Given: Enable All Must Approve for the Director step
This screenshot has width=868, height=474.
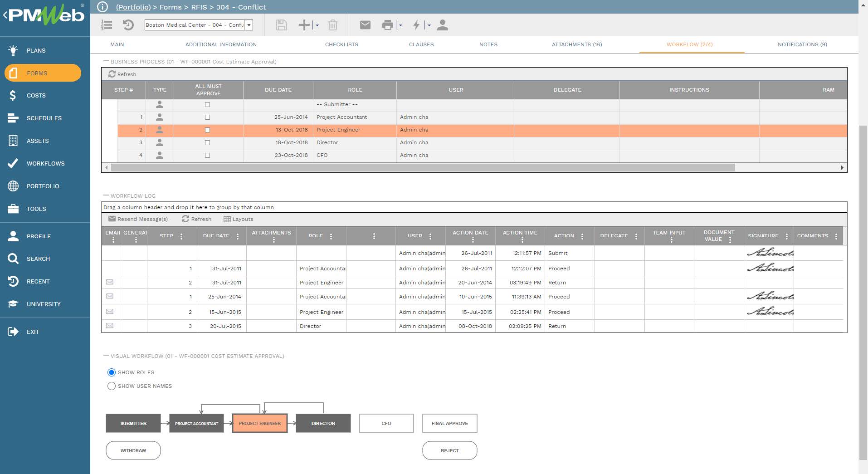Looking at the screenshot, I should pos(207,142).
